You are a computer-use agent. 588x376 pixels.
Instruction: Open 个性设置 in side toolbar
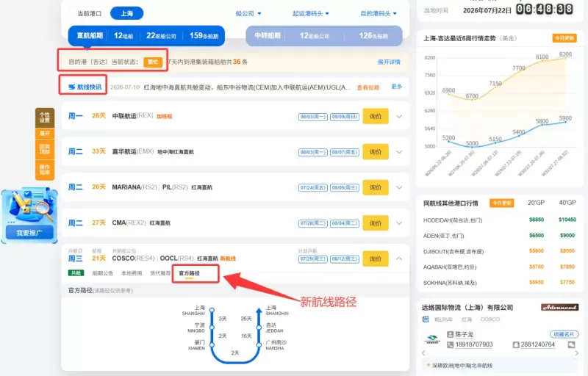tap(45, 117)
